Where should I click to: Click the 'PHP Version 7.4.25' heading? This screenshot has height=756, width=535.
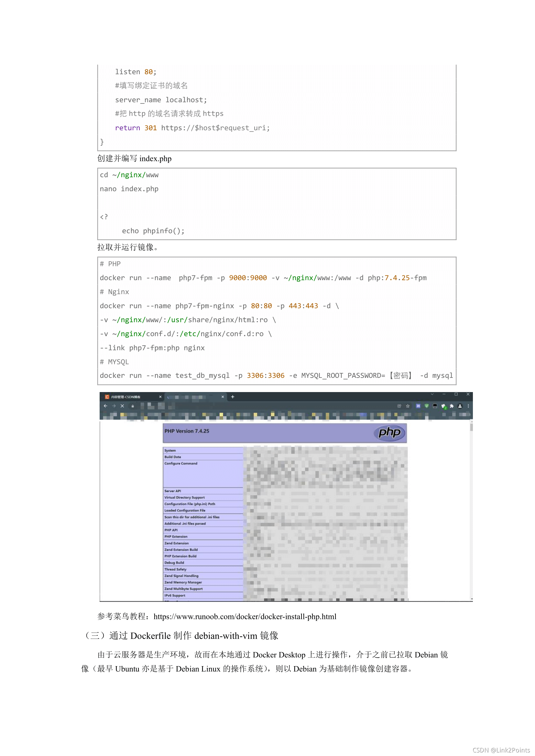click(187, 431)
